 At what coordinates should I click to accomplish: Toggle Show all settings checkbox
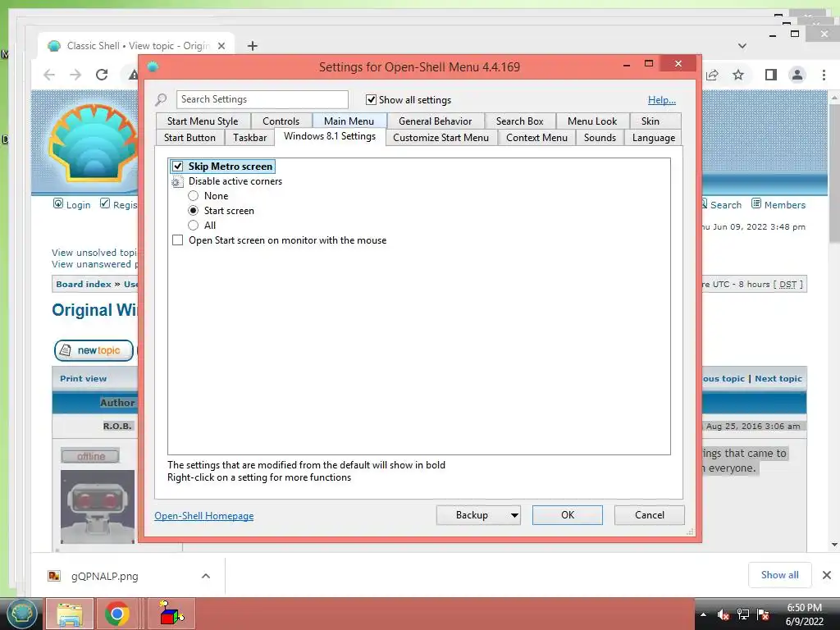coord(371,99)
